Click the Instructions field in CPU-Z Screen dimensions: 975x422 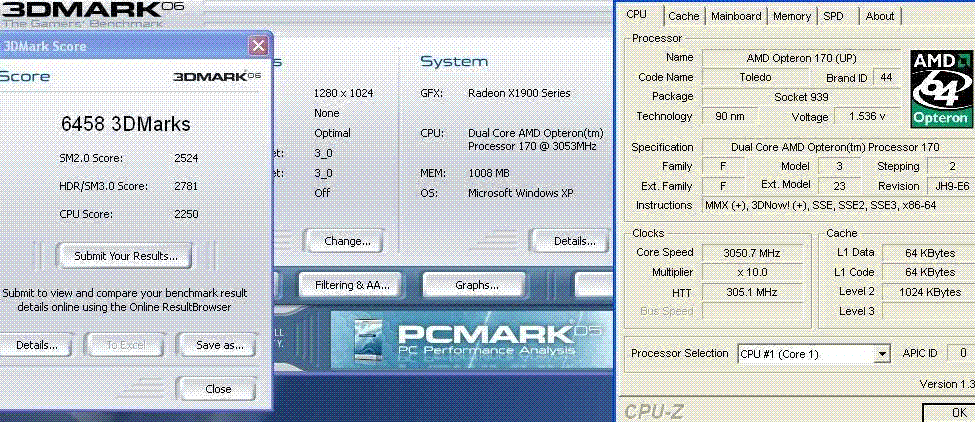coord(839,205)
